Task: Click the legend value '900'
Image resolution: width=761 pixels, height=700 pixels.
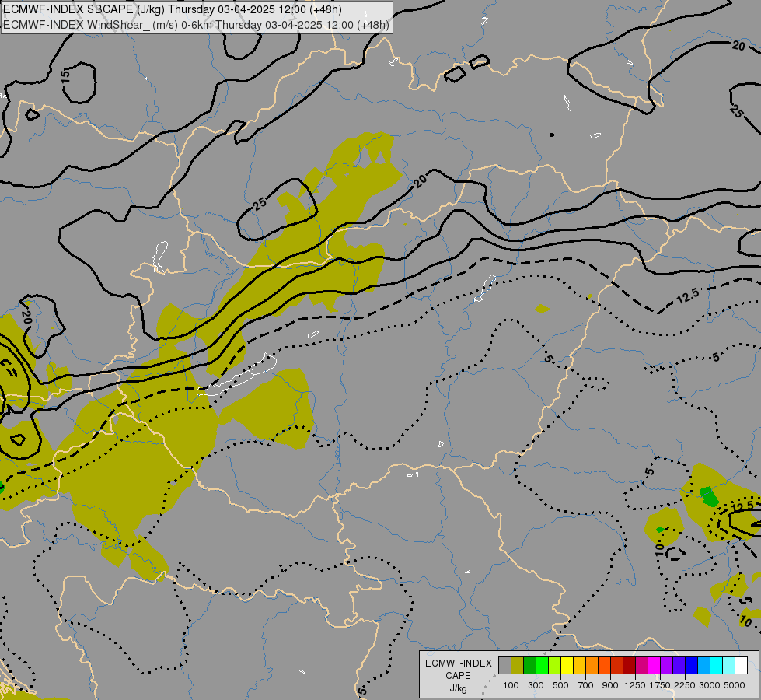Action: coord(610,685)
